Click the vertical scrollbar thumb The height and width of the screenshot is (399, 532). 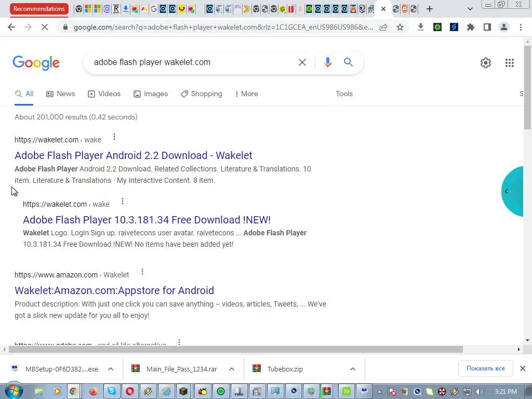[x=527, y=87]
